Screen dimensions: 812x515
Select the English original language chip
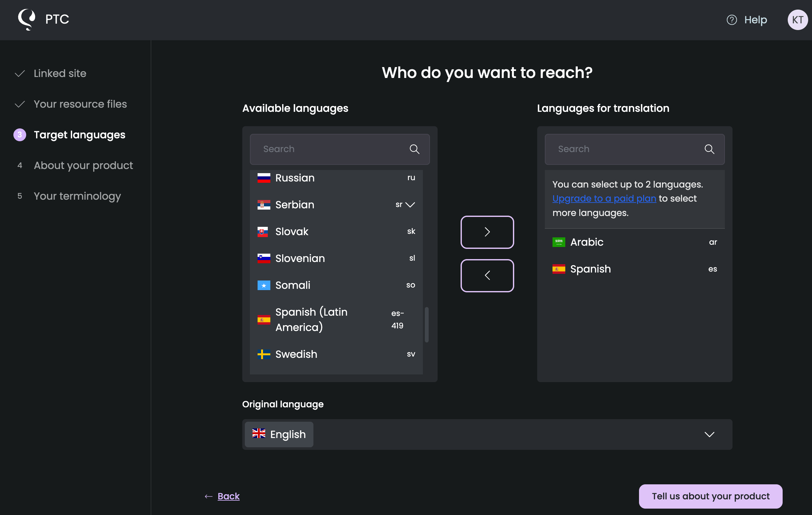[x=279, y=434]
